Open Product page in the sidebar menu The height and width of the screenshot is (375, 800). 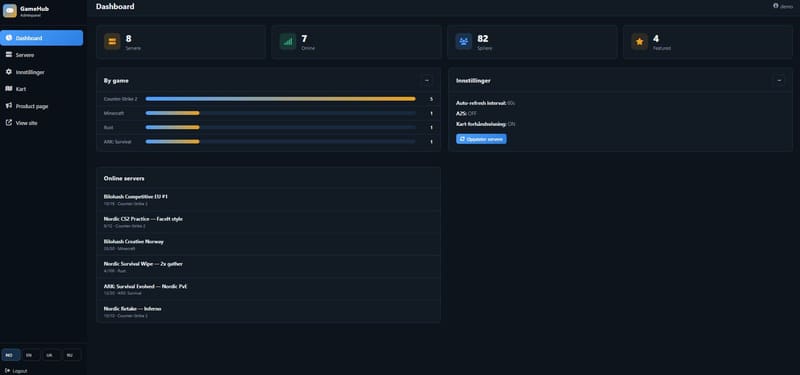[x=42, y=106]
